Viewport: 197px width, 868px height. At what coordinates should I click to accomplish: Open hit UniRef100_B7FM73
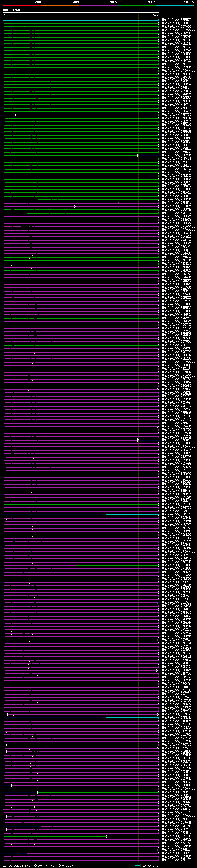coord(176,20)
